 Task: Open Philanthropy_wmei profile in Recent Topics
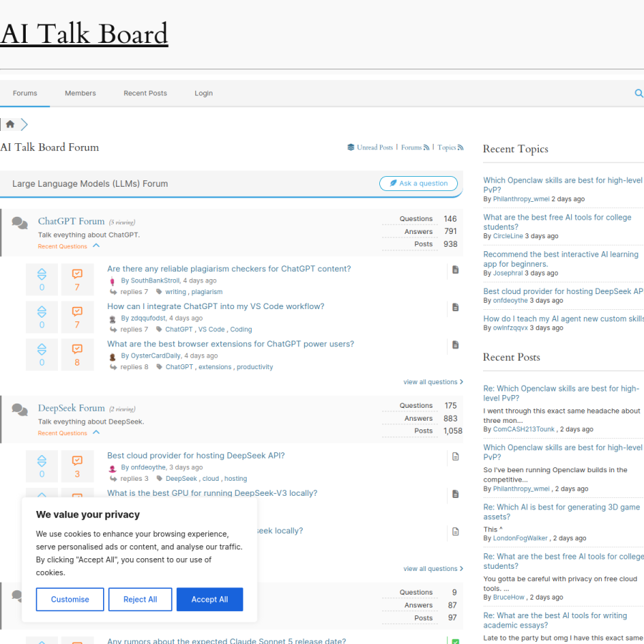click(521, 199)
